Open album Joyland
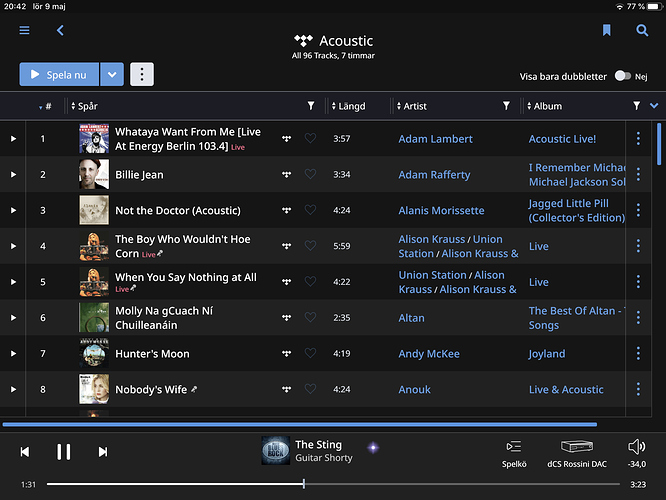The image size is (666, 500). [547, 354]
